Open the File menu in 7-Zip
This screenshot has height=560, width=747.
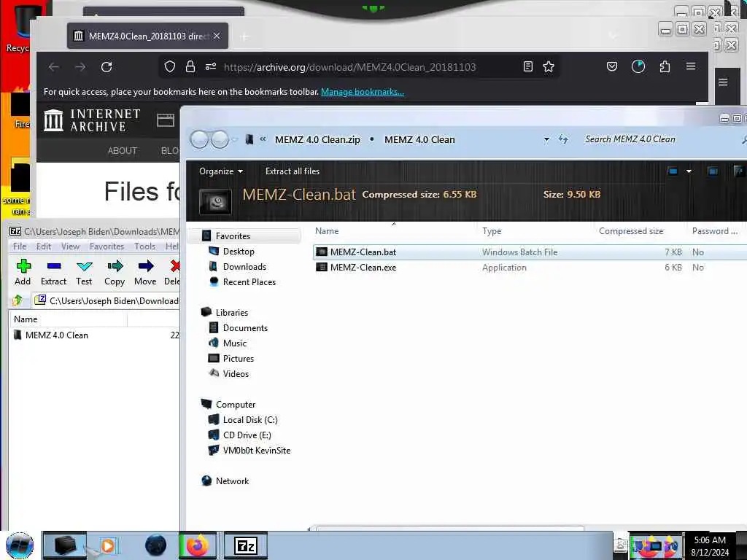tap(20, 246)
